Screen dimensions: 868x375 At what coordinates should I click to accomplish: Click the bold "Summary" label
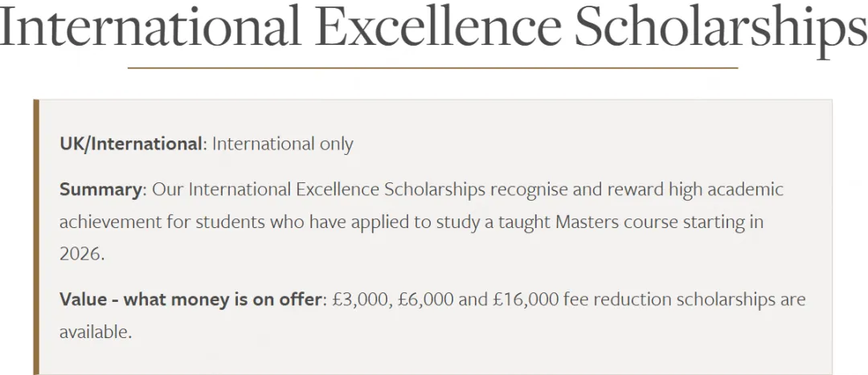pos(100,190)
